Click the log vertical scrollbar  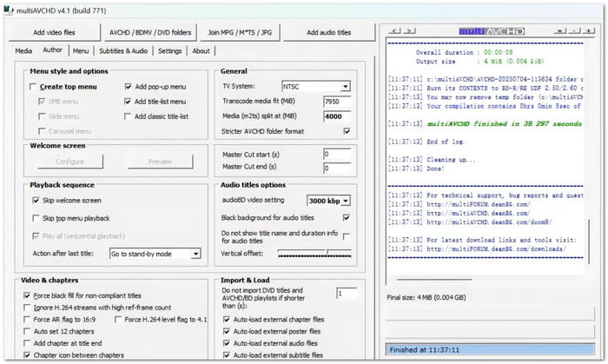589,242
